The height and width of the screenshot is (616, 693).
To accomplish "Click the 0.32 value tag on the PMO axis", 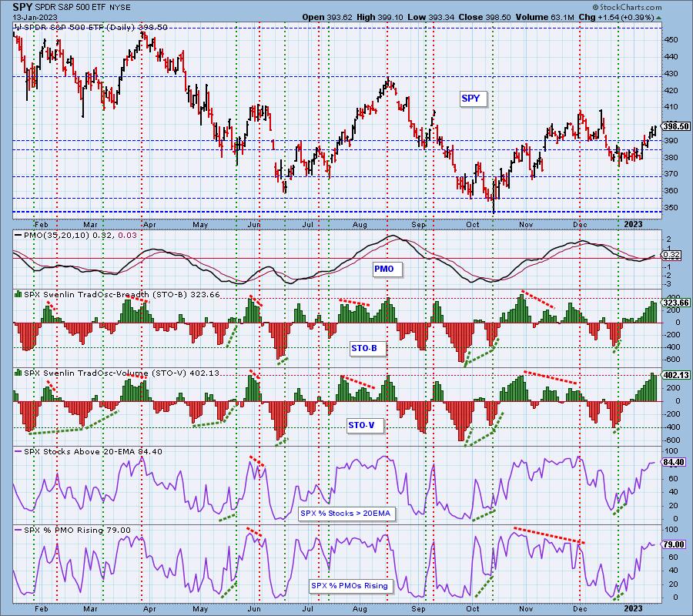I will pyautogui.click(x=671, y=255).
